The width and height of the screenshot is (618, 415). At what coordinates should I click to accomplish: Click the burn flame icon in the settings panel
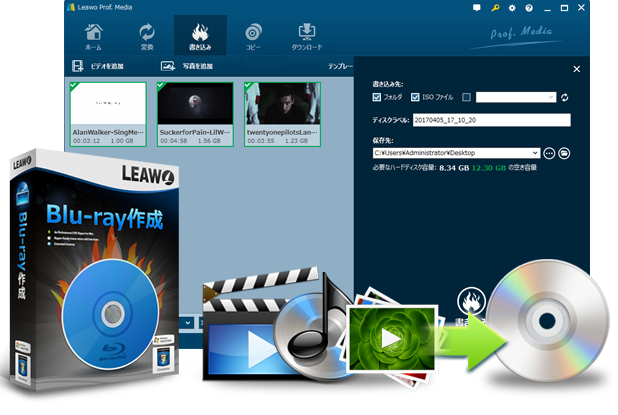coord(471,301)
